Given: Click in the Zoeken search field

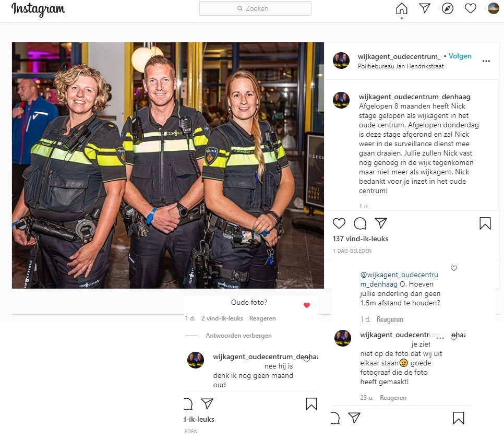Looking at the screenshot, I should click(255, 8).
